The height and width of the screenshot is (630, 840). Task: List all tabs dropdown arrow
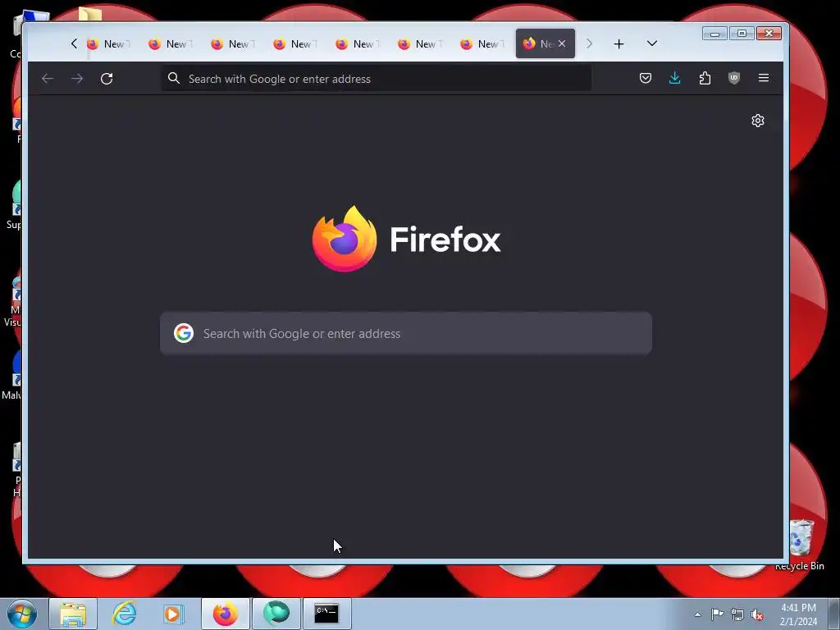[652, 43]
